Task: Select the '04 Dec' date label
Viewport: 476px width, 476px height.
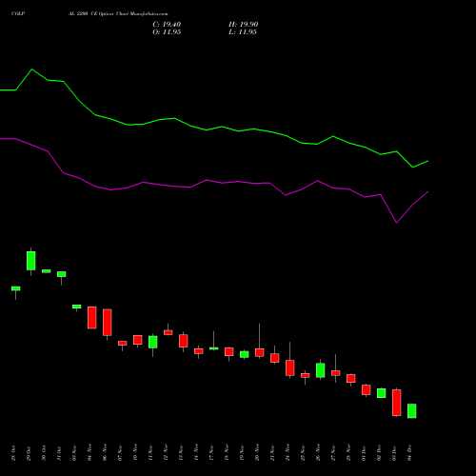Action: tap(409, 452)
